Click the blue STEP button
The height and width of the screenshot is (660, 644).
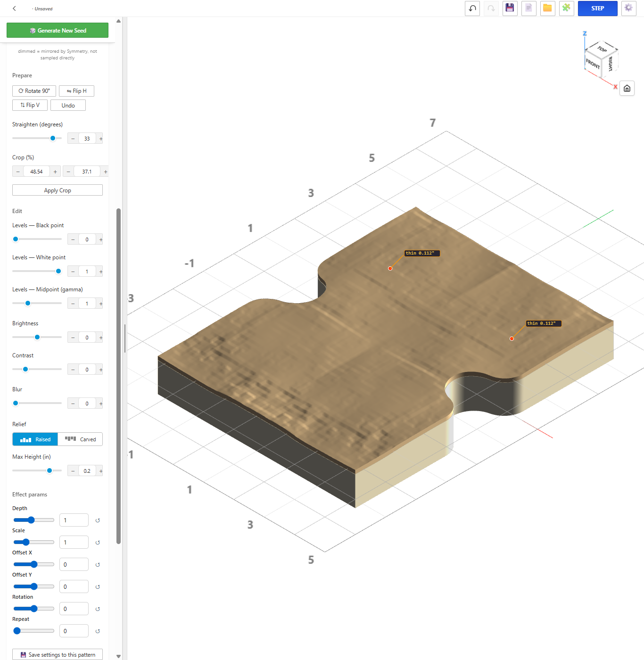(x=597, y=8)
